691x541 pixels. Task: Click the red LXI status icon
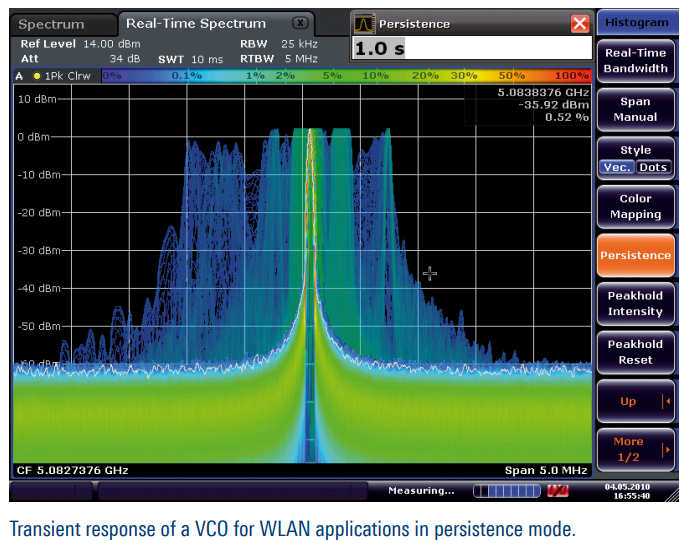[557, 491]
